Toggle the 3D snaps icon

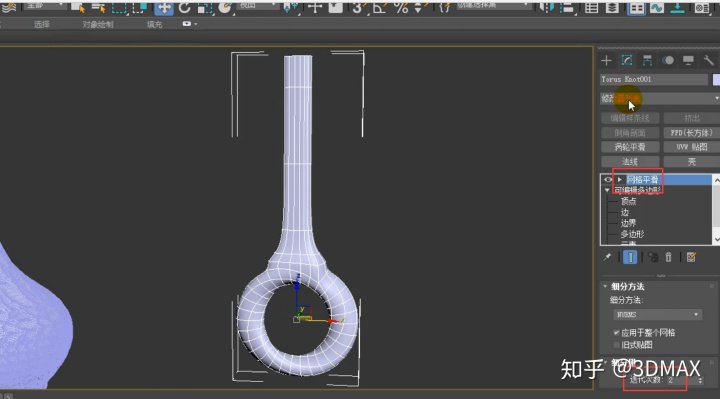pos(359,8)
